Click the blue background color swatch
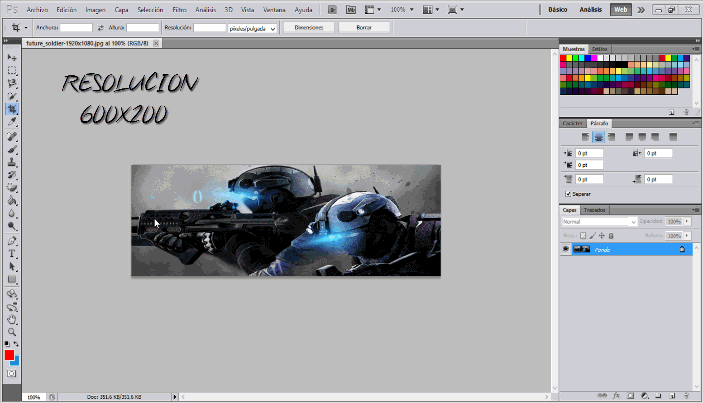 (x=16, y=361)
